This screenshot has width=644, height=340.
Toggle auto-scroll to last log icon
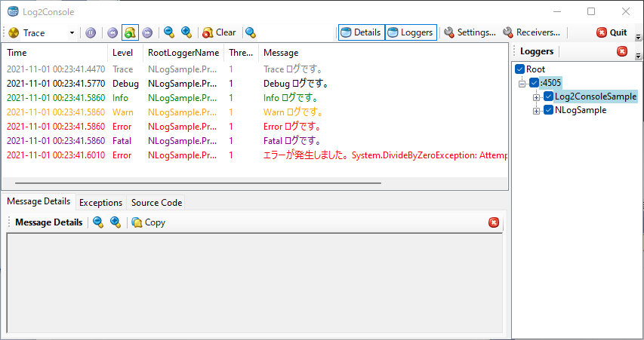click(130, 32)
